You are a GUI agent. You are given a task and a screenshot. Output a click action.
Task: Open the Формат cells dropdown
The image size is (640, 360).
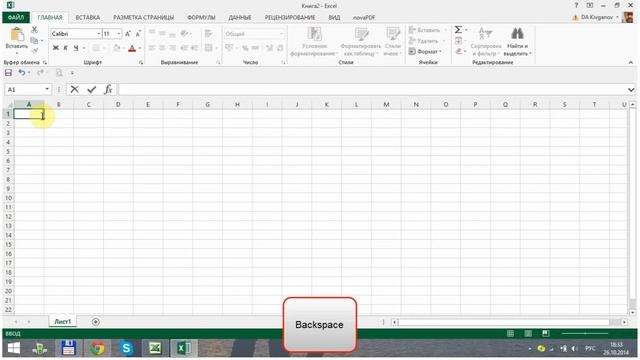point(426,51)
